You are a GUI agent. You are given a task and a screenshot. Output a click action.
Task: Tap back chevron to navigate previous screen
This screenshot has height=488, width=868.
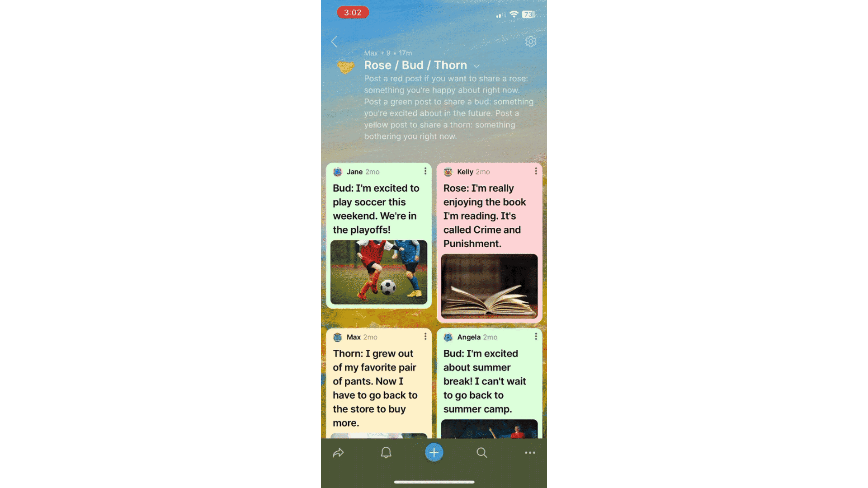[334, 41]
